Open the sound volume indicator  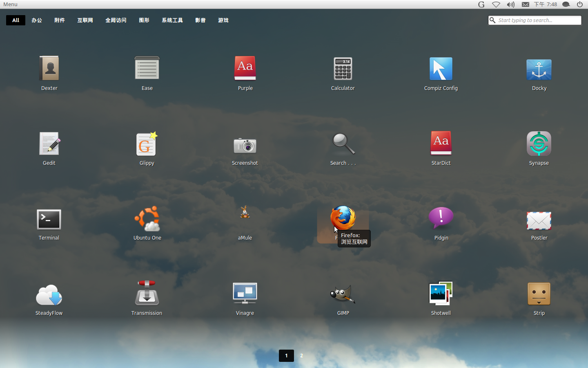(511, 4)
